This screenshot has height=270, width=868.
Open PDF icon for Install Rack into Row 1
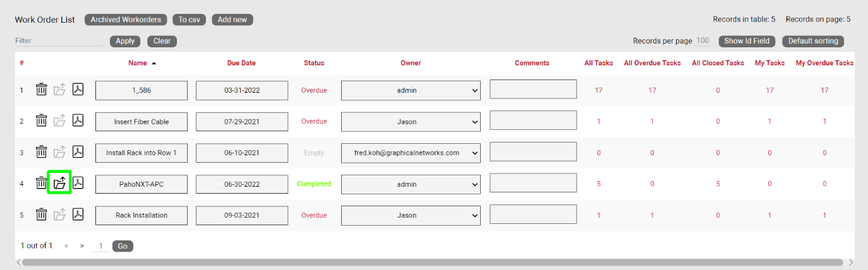point(78,152)
